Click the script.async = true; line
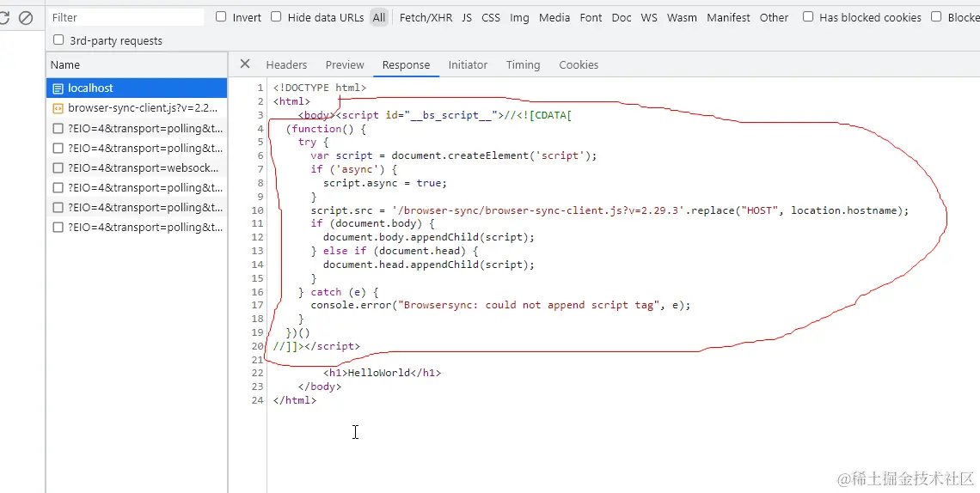Screen dimensions: 980x493 coord(385,183)
